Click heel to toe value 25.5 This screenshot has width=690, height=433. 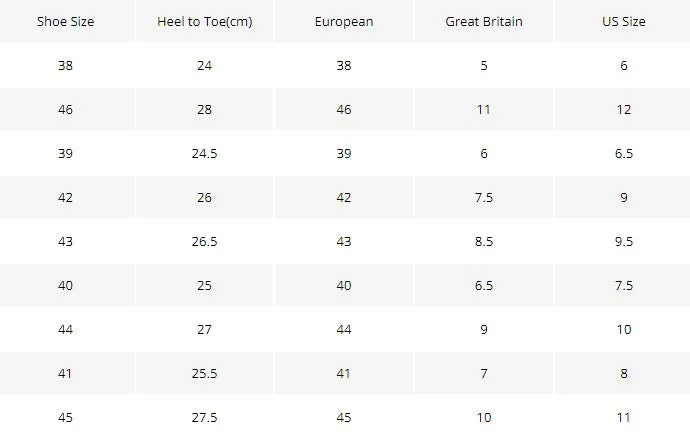tap(205, 374)
